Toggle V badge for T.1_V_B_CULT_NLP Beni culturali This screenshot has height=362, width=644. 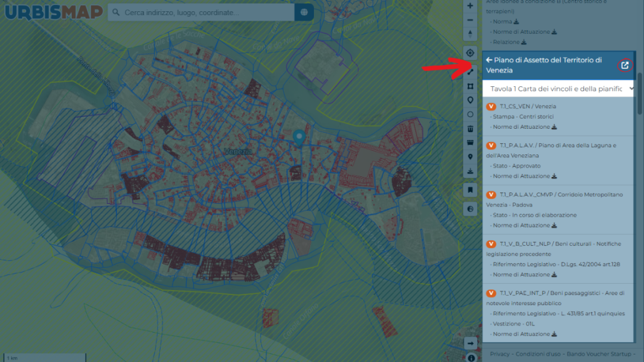pos(491,244)
